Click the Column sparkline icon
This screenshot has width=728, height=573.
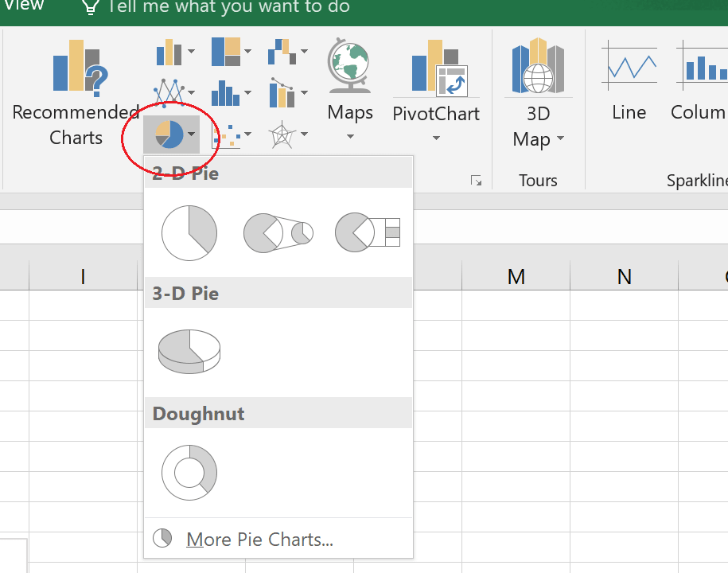click(699, 80)
